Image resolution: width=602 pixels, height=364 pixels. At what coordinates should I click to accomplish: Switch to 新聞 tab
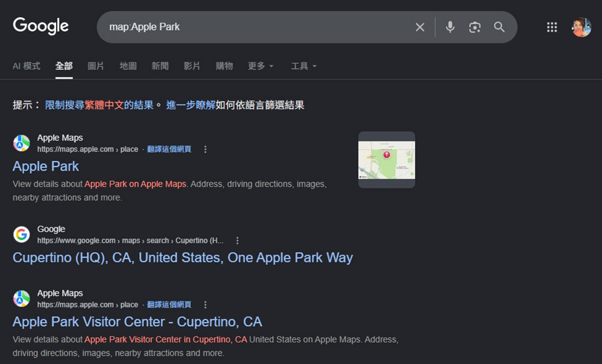pos(160,66)
